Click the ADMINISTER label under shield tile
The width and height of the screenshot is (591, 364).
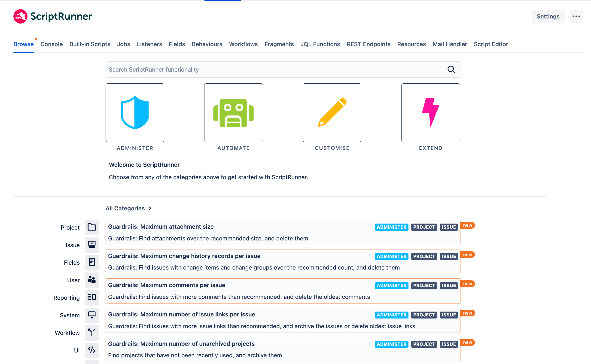click(135, 148)
